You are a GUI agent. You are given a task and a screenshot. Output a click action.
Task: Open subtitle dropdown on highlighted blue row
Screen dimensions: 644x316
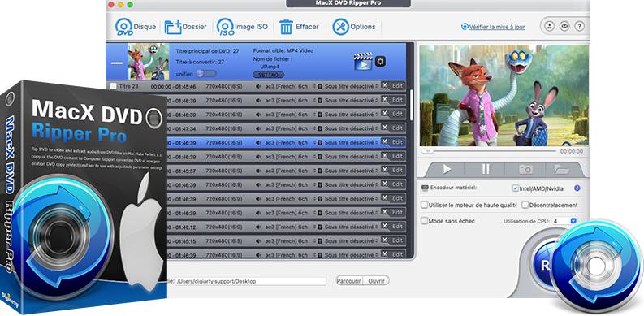tap(377, 143)
